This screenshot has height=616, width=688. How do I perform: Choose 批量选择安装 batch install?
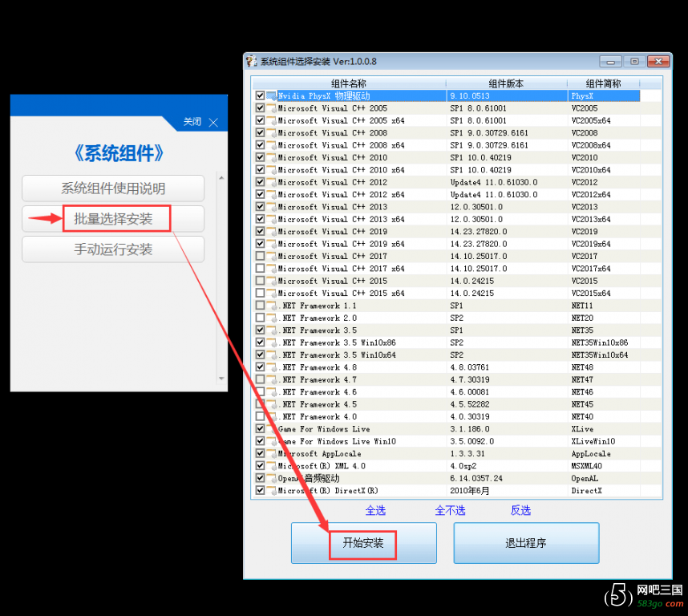[x=113, y=218]
